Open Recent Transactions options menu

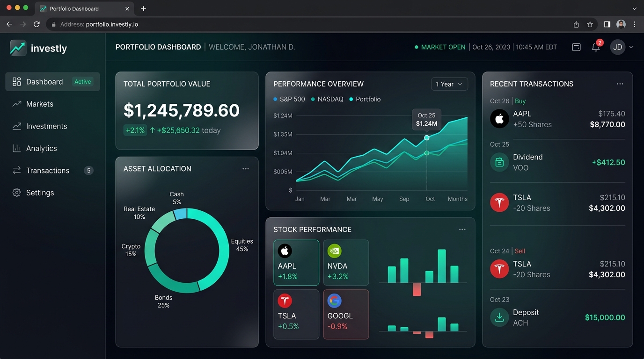click(x=620, y=84)
